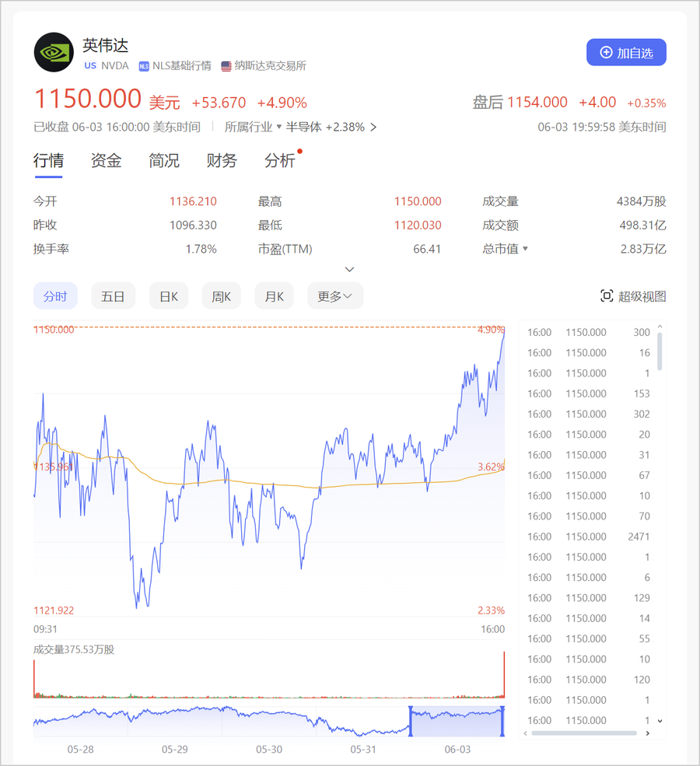Click the arrow after 半导体 +2.38%

pyautogui.click(x=373, y=127)
